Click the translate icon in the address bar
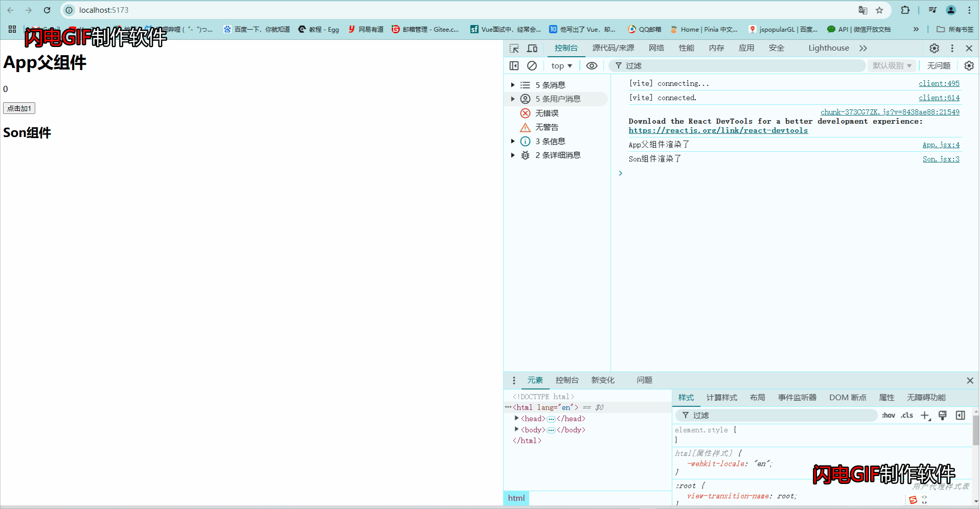This screenshot has width=980, height=509. (862, 10)
